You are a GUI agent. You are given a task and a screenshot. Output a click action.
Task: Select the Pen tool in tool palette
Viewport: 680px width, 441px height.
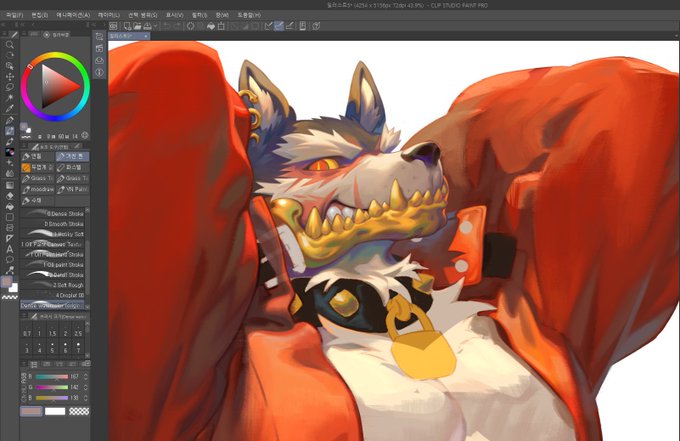[x=10, y=120]
